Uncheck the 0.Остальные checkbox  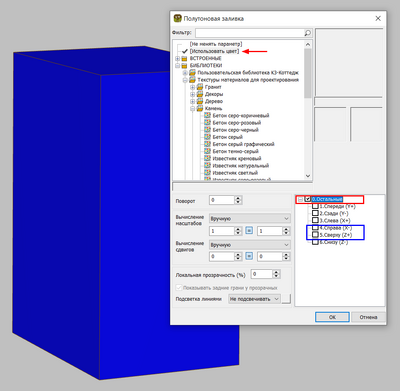(x=308, y=199)
